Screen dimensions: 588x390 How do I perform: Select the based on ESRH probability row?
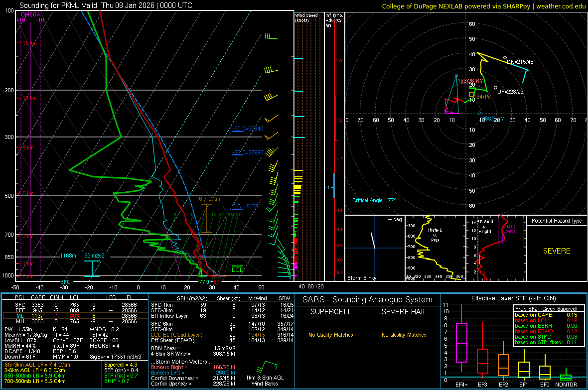(546, 326)
